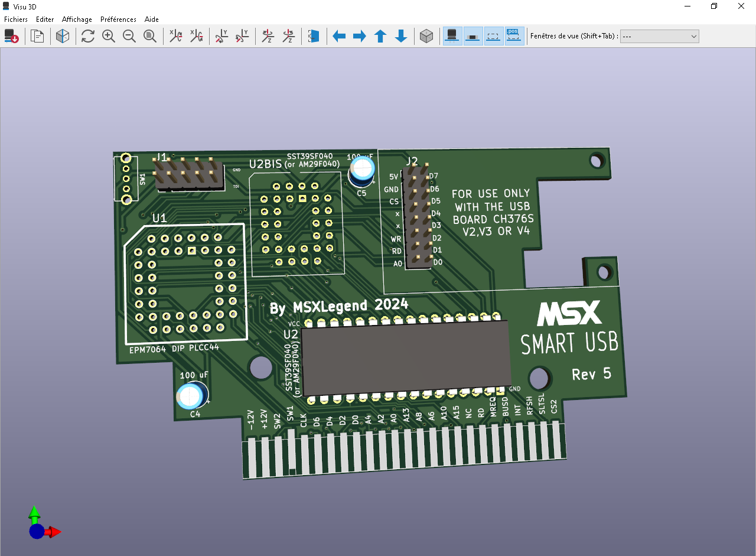This screenshot has height=556, width=756.
Task: Click the 'Rev 5' board label
Action: (591, 374)
